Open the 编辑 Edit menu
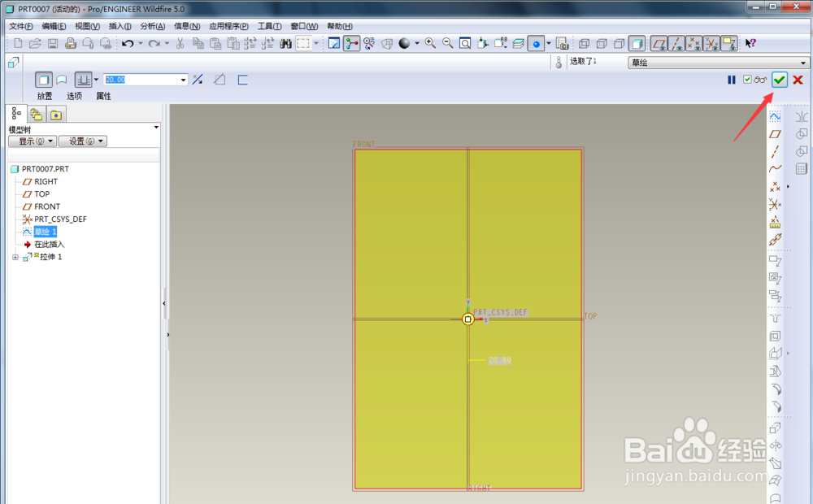The width and height of the screenshot is (813, 504). click(x=54, y=26)
